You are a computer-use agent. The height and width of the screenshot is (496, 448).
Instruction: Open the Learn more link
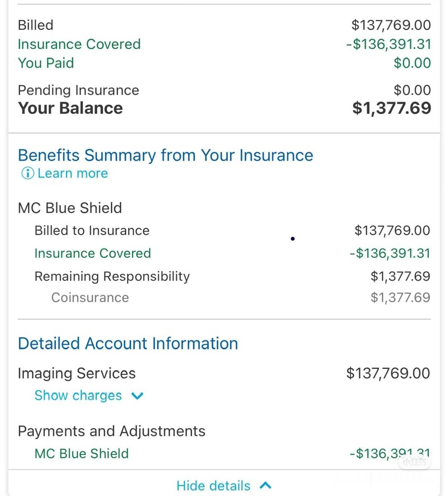click(x=72, y=173)
